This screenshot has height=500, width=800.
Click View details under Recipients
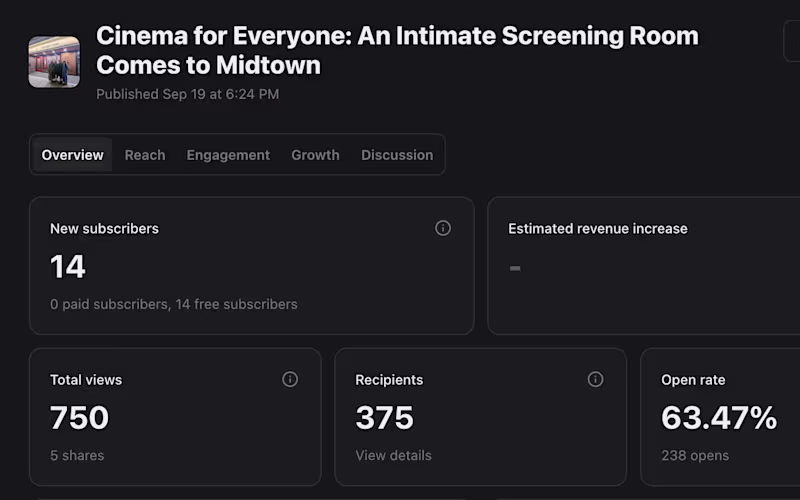[393, 455]
